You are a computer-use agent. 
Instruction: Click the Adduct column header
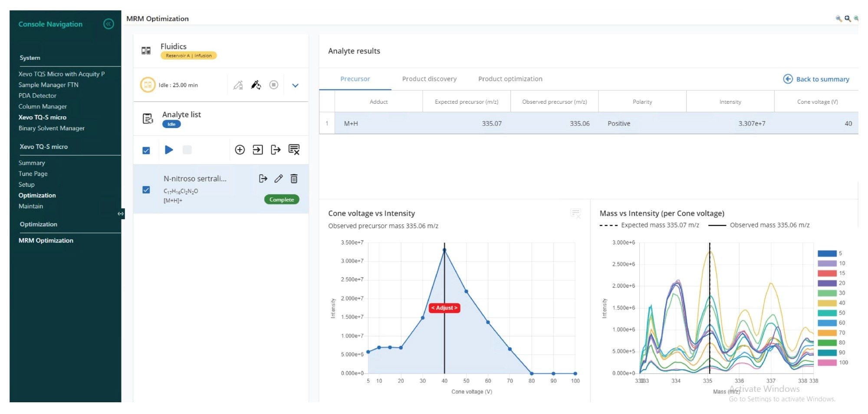(378, 102)
